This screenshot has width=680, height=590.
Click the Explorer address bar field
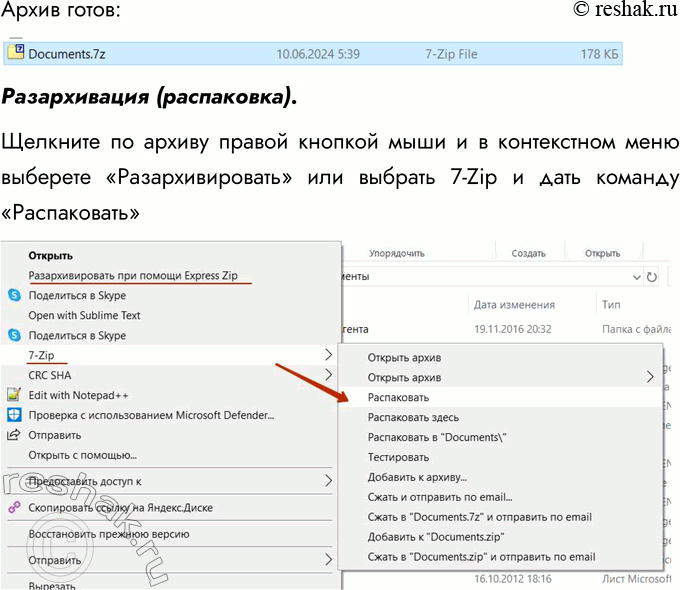pyautogui.click(x=490, y=277)
